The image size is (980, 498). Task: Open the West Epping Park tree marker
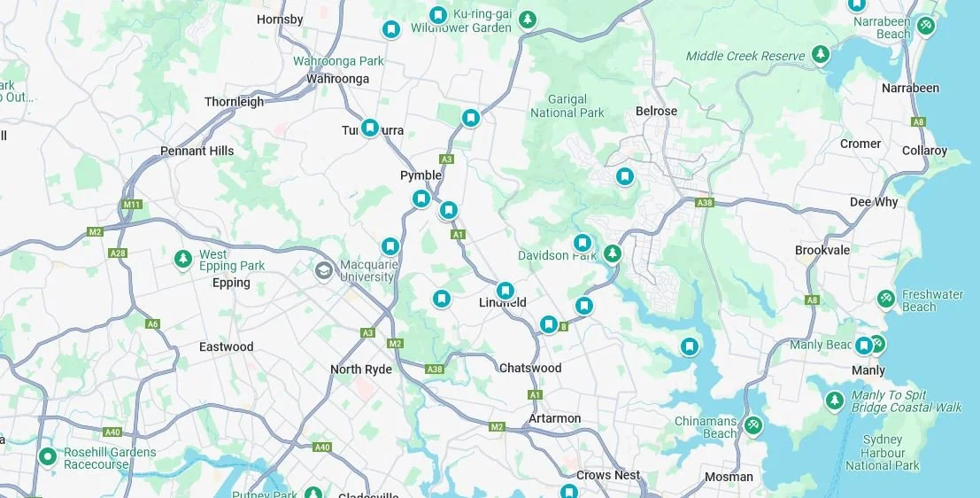[x=183, y=259]
